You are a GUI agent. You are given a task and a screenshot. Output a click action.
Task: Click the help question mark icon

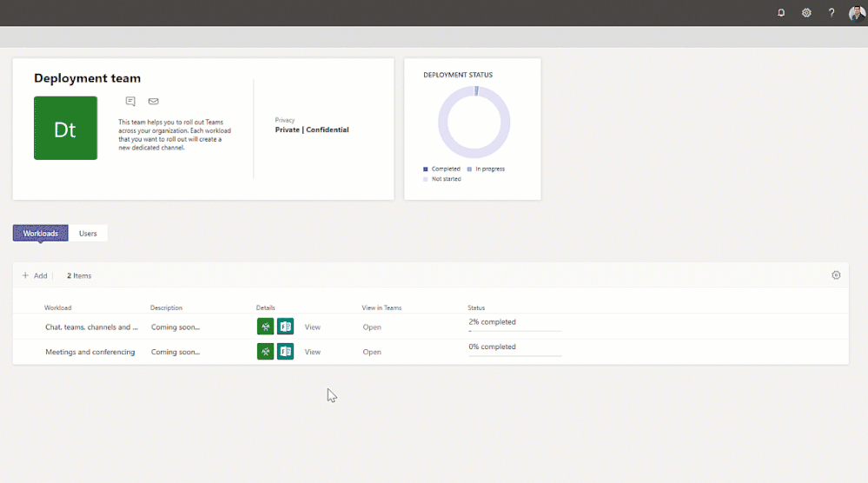click(832, 13)
